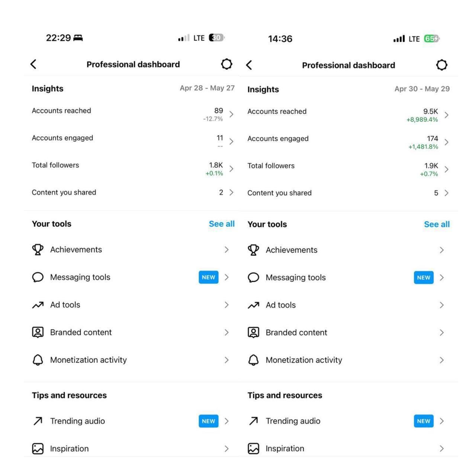Tap the Apr 30 - May 29 date range
This screenshot has height=476, width=476.
click(422, 89)
